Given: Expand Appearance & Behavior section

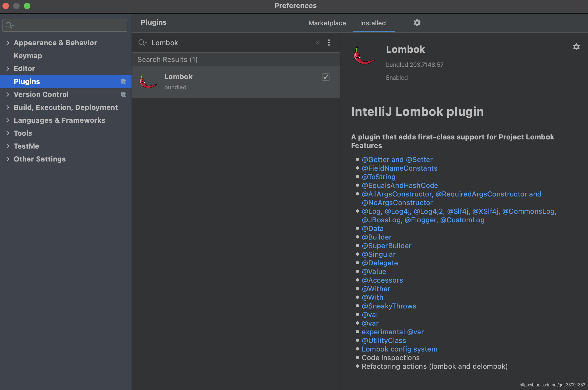Looking at the screenshot, I should point(8,43).
